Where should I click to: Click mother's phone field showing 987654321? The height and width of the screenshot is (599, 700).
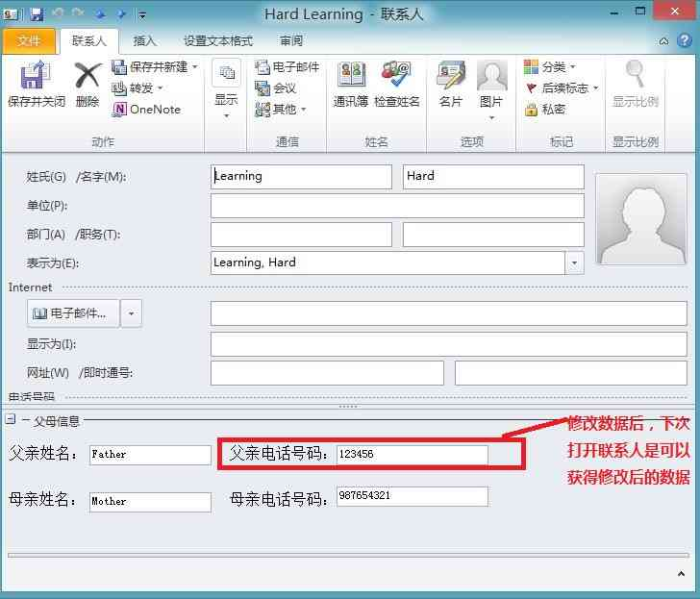pyautogui.click(x=412, y=496)
